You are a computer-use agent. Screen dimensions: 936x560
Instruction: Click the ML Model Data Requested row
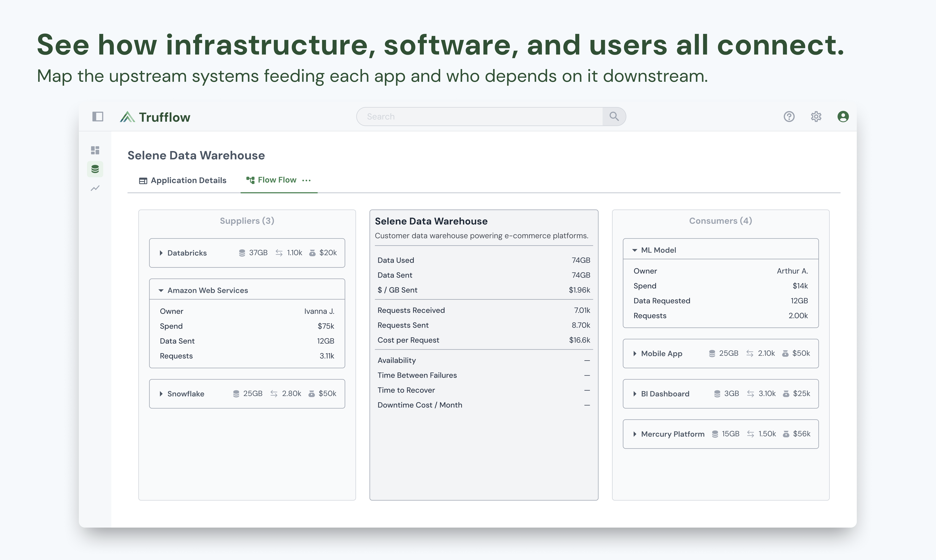point(720,301)
